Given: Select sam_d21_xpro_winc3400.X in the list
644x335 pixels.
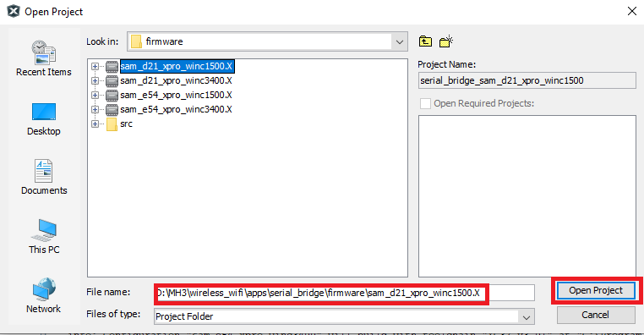Looking at the screenshot, I should [x=176, y=80].
